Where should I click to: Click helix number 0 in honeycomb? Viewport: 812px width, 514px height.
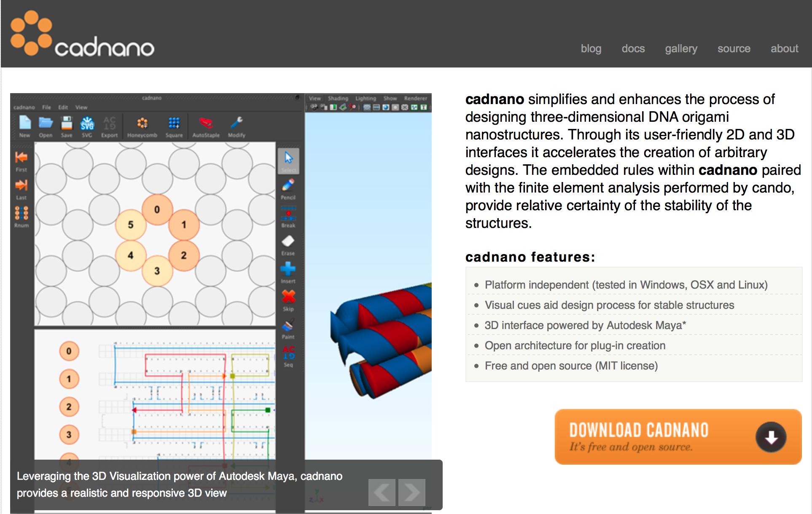(x=157, y=209)
